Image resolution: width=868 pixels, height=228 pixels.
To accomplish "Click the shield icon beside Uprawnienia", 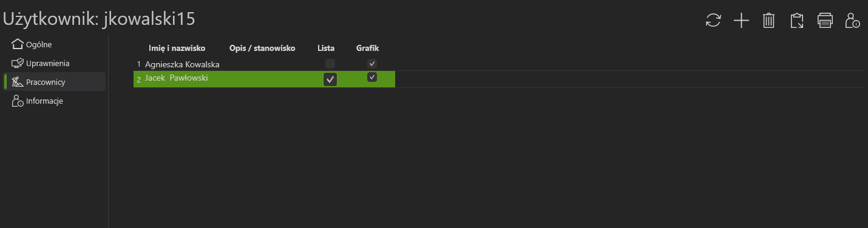I will tap(18, 63).
